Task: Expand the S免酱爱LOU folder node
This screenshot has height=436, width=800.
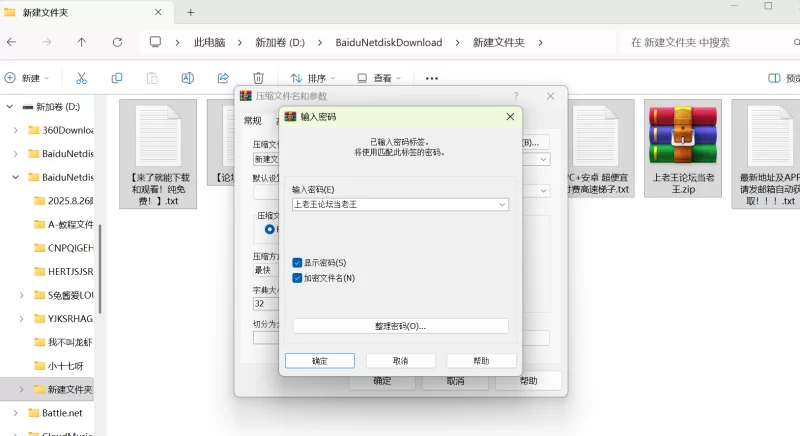Action: [21, 295]
